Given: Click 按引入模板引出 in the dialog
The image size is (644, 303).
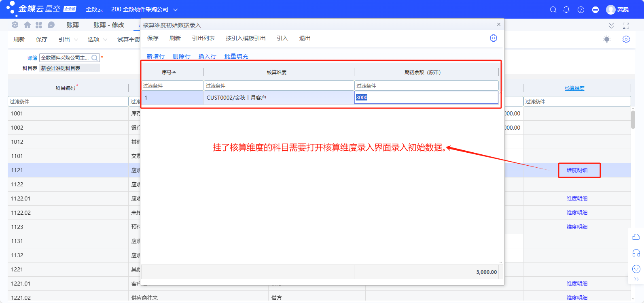Looking at the screenshot, I should click(x=246, y=38).
